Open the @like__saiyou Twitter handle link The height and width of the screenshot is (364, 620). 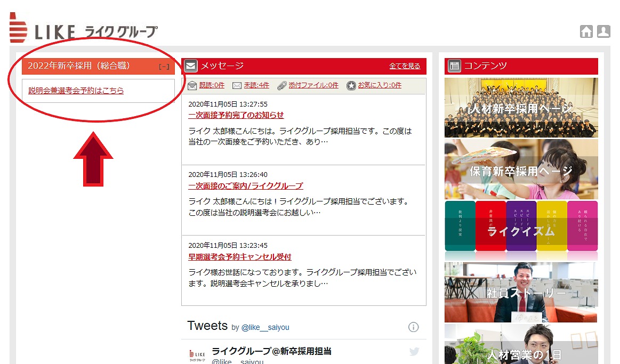(x=265, y=327)
